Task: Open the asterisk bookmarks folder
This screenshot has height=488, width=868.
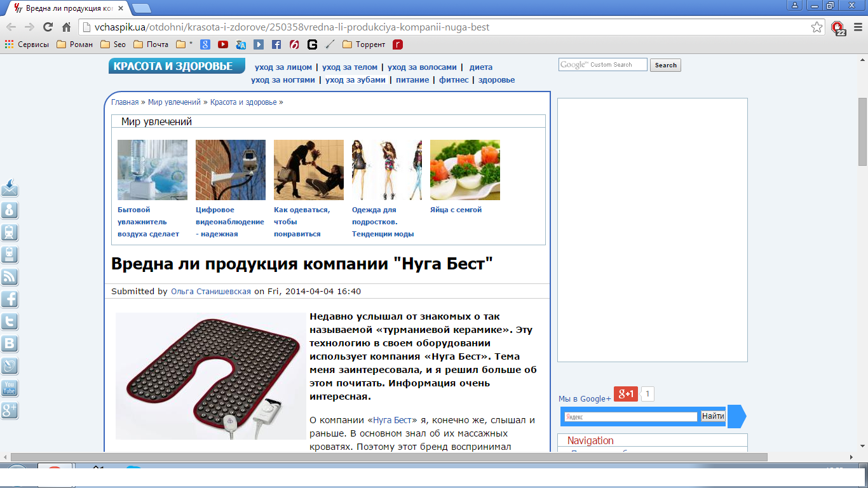Action: 184,44
